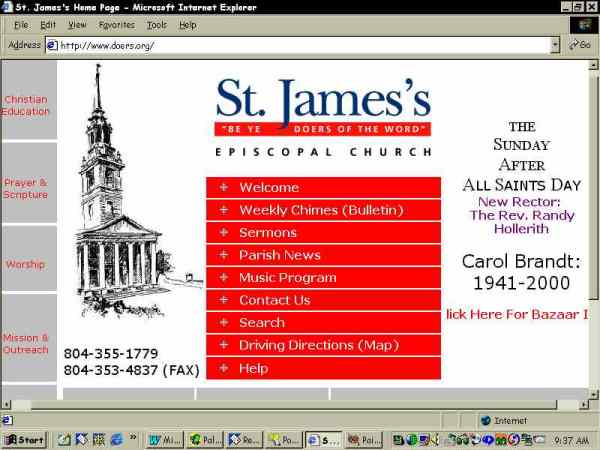Open the Music Program link
The width and height of the screenshot is (600, 450).
323,278
